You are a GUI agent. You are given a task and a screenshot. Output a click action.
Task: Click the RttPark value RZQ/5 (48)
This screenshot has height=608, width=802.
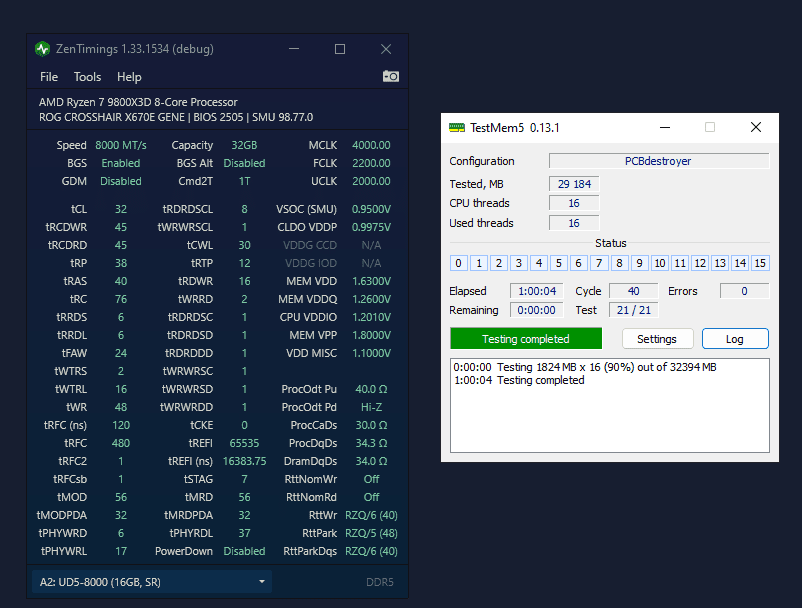371,533
